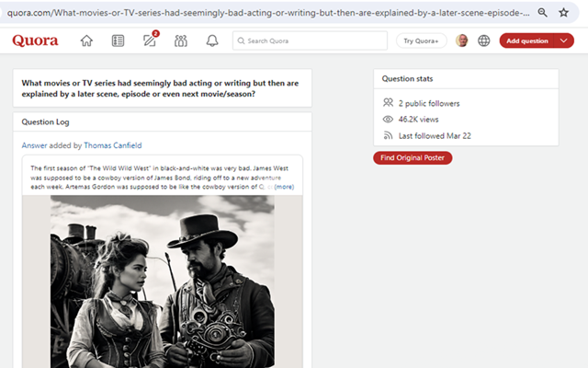Click Find Original Poster button
The image size is (588, 368).
tap(413, 157)
